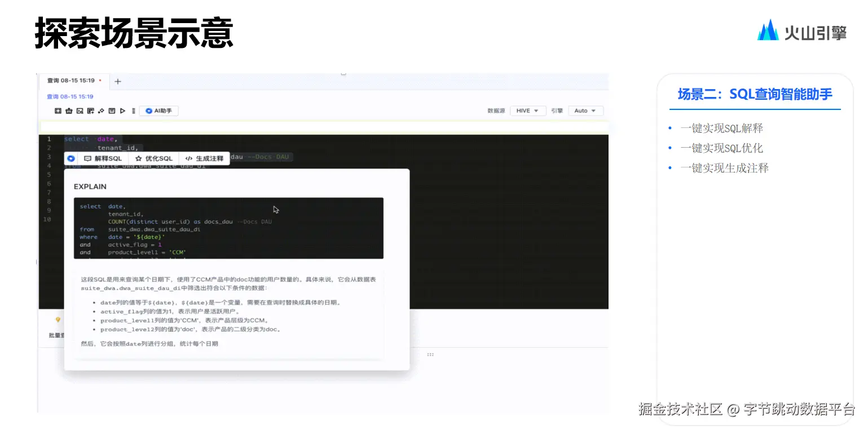Click the toolbox briefcase toolbar icon

(69, 111)
